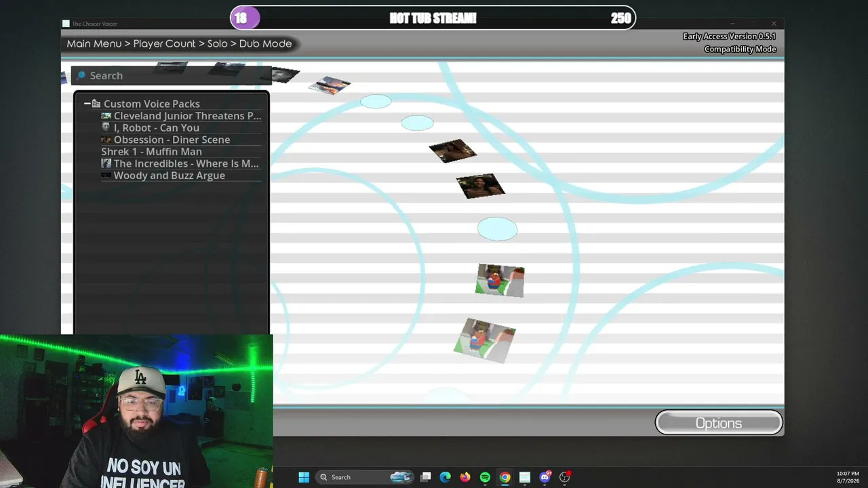Select the I, Robot - Can You pack
The width and height of the screenshot is (868, 488).
181,128
